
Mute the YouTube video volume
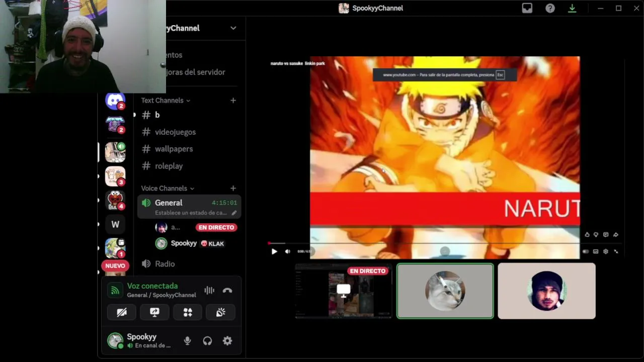[x=287, y=251]
